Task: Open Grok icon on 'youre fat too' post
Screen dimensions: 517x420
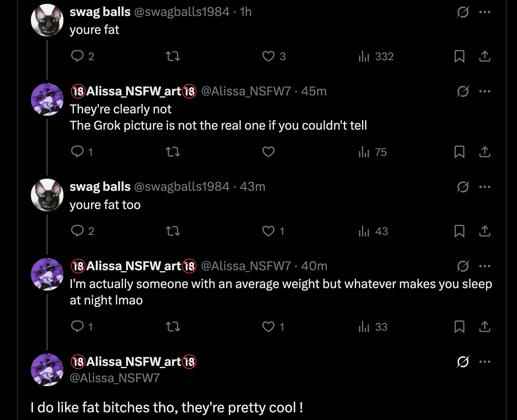Action: (x=463, y=187)
